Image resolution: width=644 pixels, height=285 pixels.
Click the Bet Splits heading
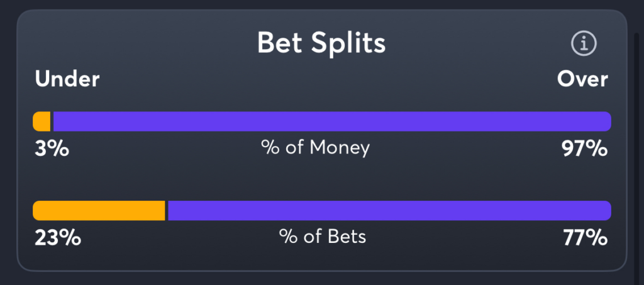(x=321, y=43)
